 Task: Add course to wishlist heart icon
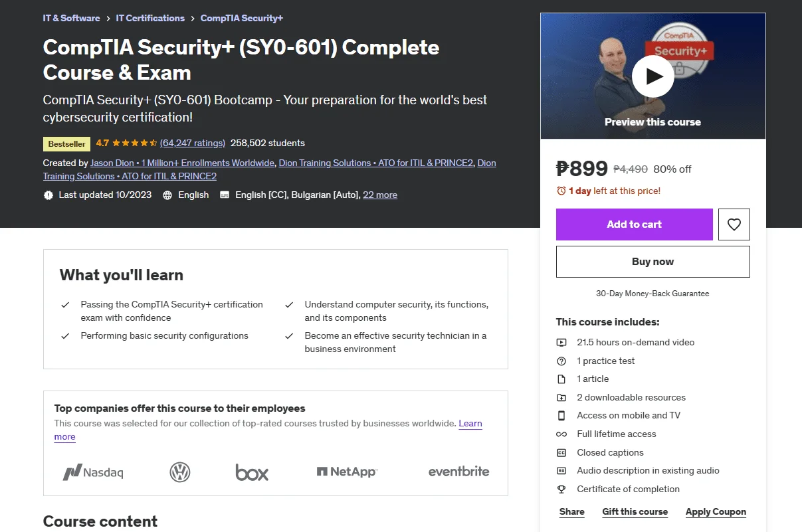point(734,224)
